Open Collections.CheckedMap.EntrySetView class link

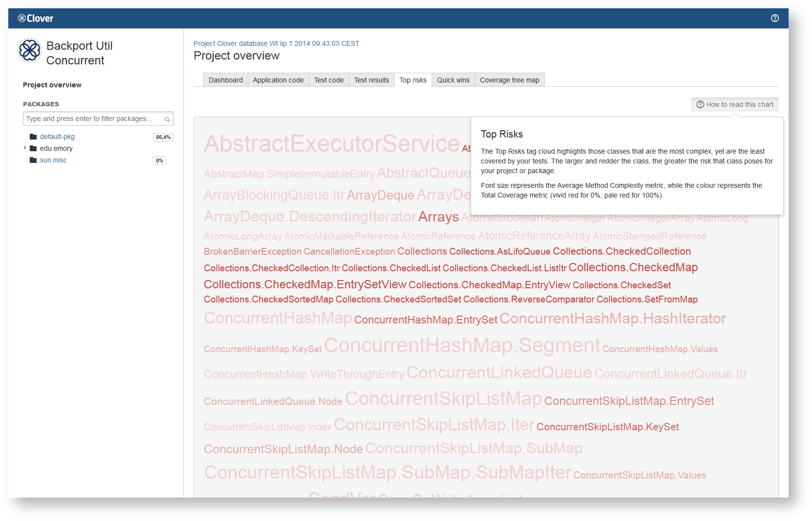point(305,284)
